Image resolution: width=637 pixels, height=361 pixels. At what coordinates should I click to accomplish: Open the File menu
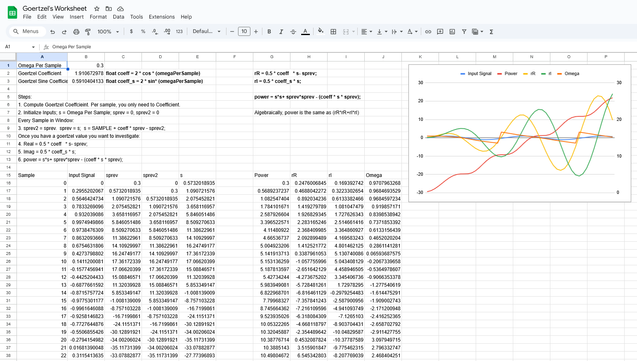(27, 17)
